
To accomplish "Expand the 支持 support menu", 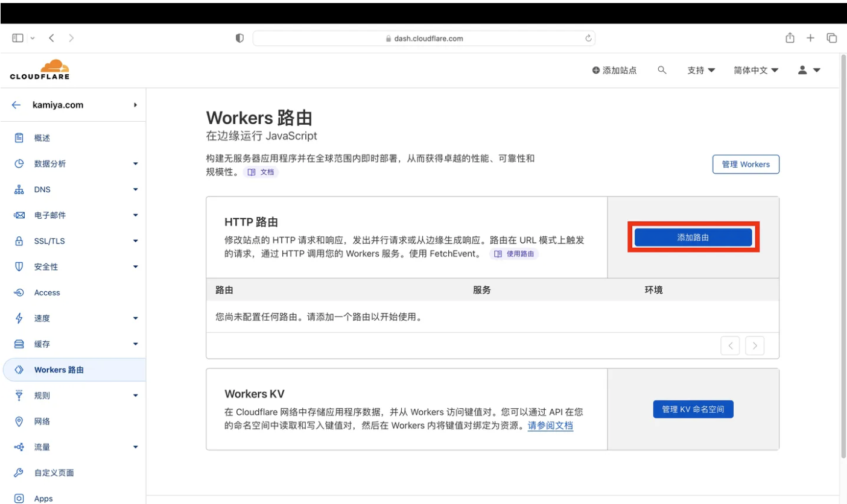I will pos(701,71).
